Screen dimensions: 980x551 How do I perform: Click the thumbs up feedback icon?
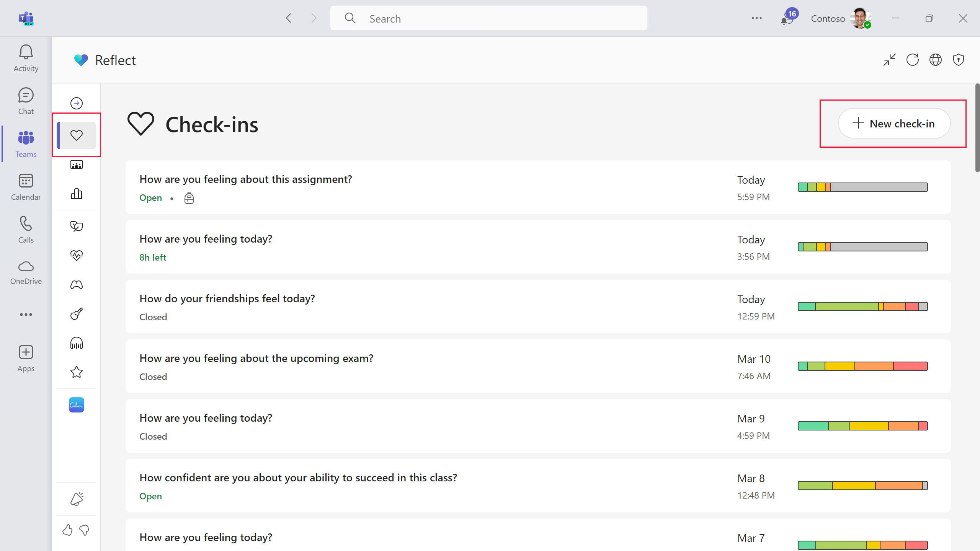point(67,530)
